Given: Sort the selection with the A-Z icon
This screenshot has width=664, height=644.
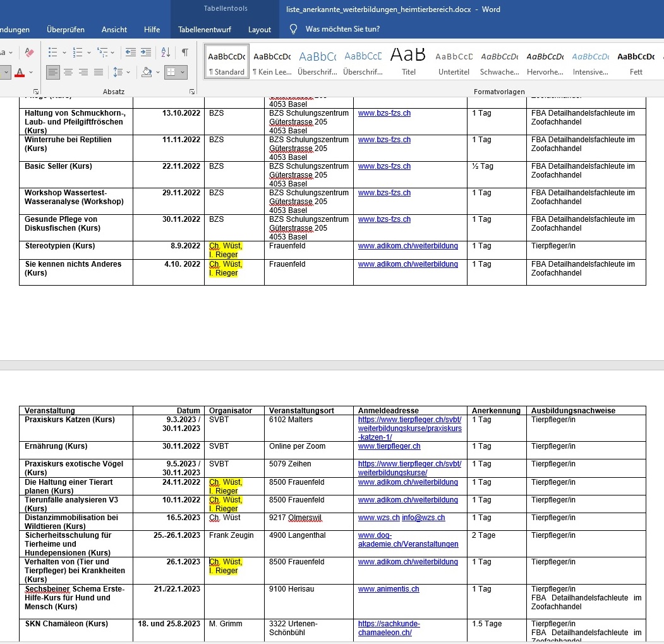Looking at the screenshot, I should coord(166,52).
